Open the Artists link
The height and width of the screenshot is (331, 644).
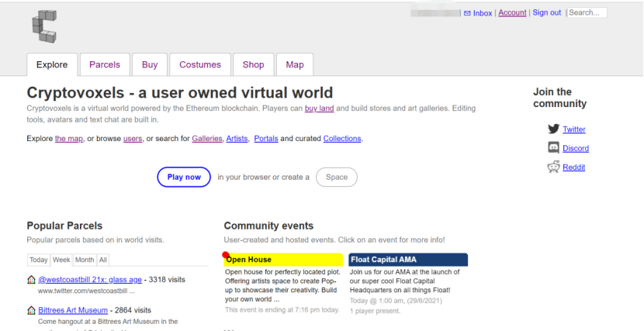click(x=237, y=139)
